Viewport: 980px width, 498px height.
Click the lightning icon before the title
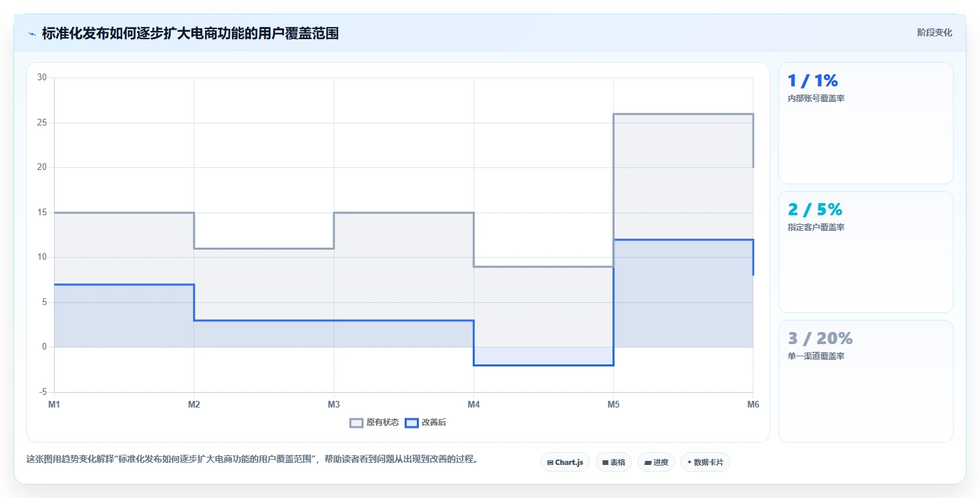pyautogui.click(x=32, y=33)
